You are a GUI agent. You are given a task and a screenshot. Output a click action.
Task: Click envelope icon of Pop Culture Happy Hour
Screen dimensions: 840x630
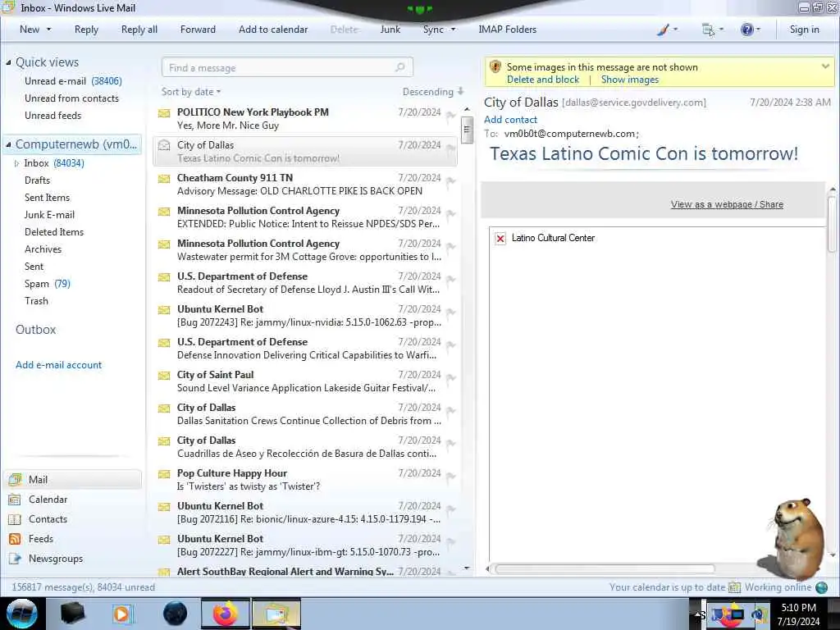[164, 474]
